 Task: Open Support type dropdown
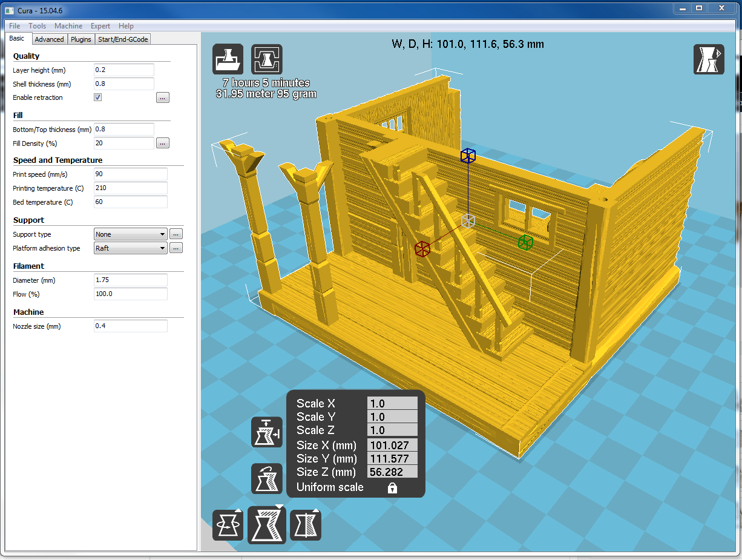(x=131, y=234)
